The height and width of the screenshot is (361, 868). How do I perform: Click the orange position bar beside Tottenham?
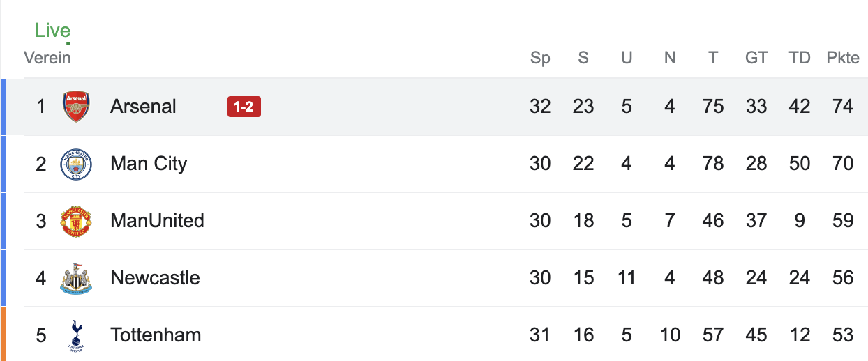(x=3, y=335)
